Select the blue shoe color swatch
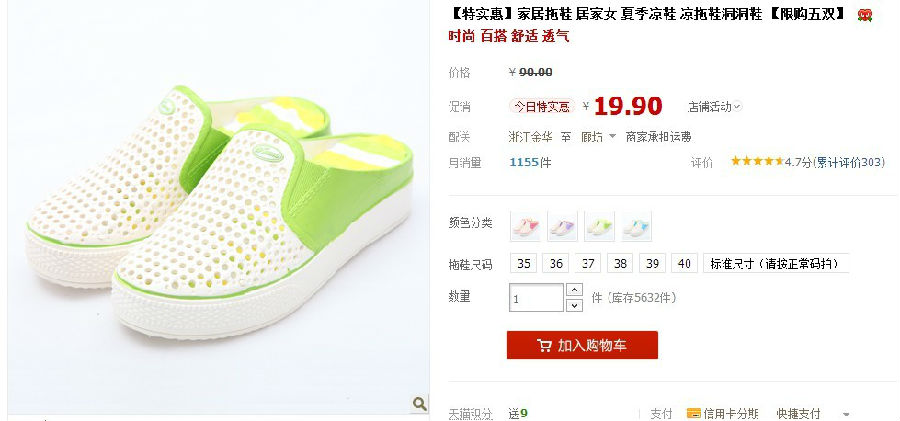 coord(636,226)
